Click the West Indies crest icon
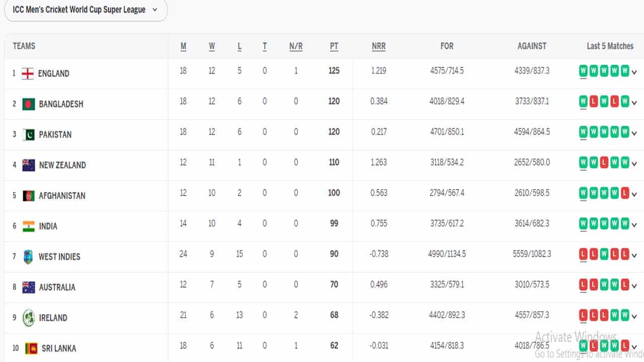 pos(29,257)
